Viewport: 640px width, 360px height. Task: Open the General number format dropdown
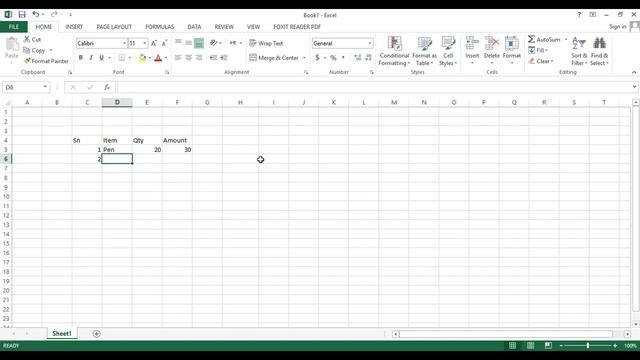369,43
